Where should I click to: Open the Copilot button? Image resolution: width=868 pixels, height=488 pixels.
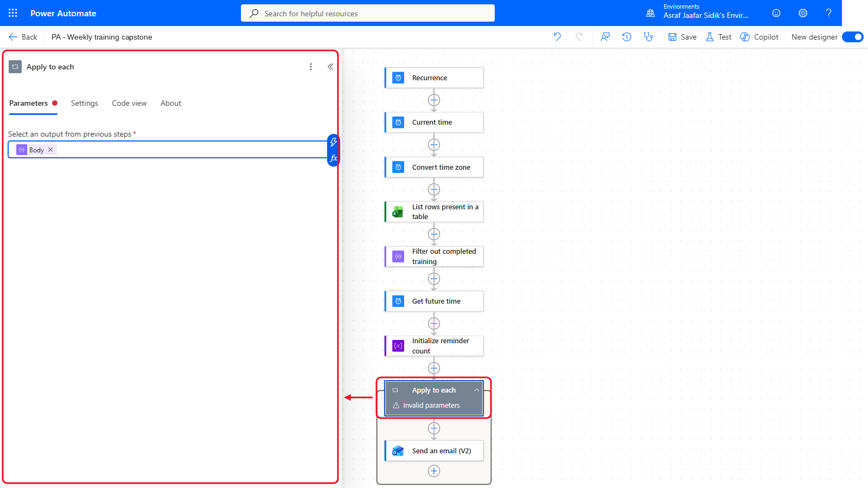point(759,37)
